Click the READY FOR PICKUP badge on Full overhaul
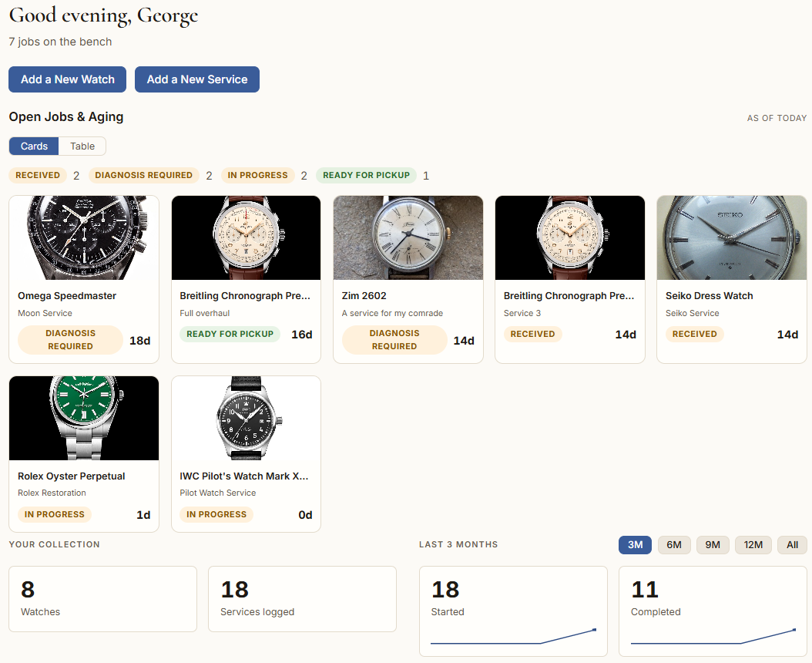The height and width of the screenshot is (663, 812). pos(230,335)
